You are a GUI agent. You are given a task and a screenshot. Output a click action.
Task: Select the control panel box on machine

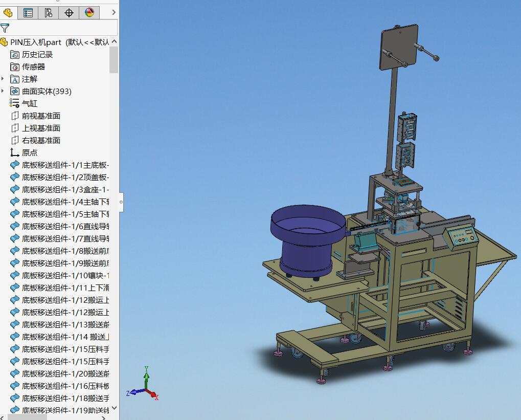460,236
